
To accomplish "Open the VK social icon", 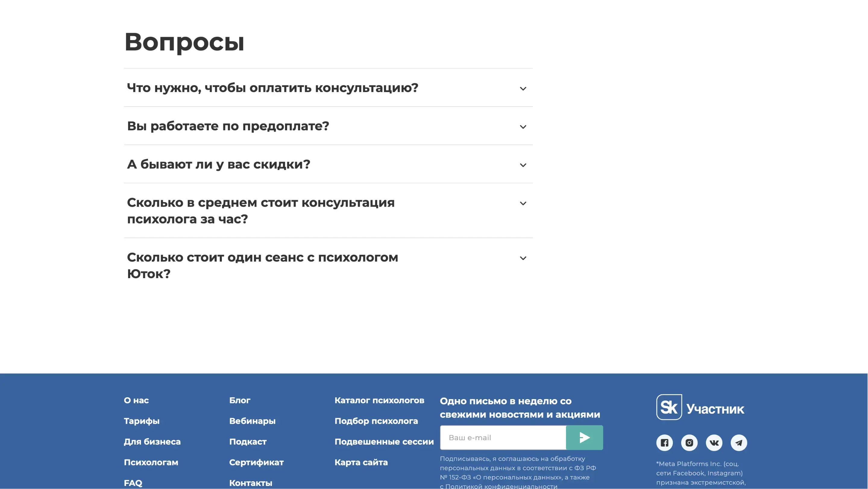I will [714, 443].
